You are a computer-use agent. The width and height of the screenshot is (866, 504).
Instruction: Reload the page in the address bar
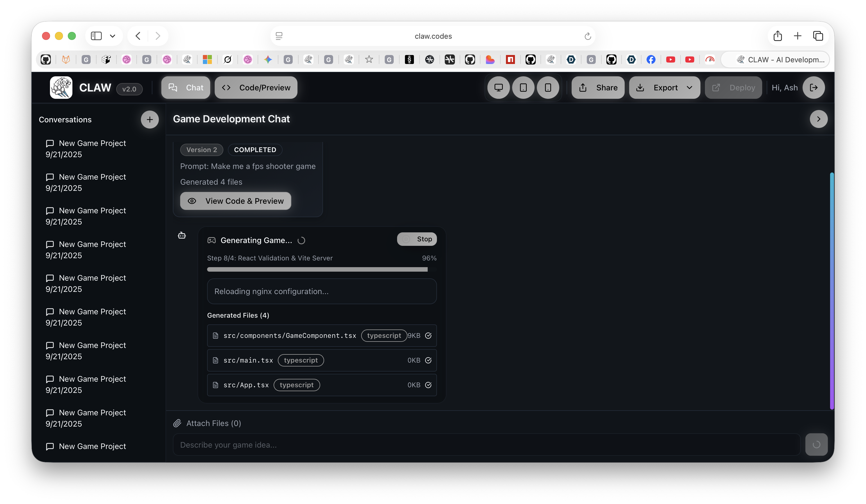coord(588,36)
